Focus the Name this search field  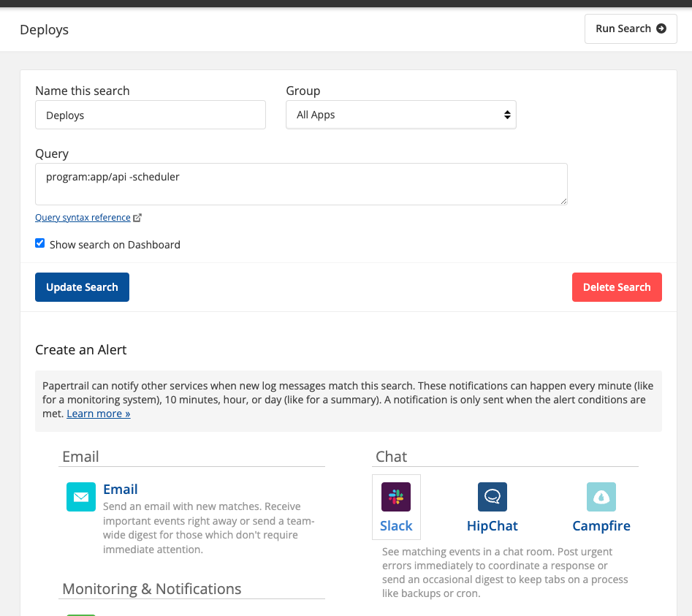[151, 115]
